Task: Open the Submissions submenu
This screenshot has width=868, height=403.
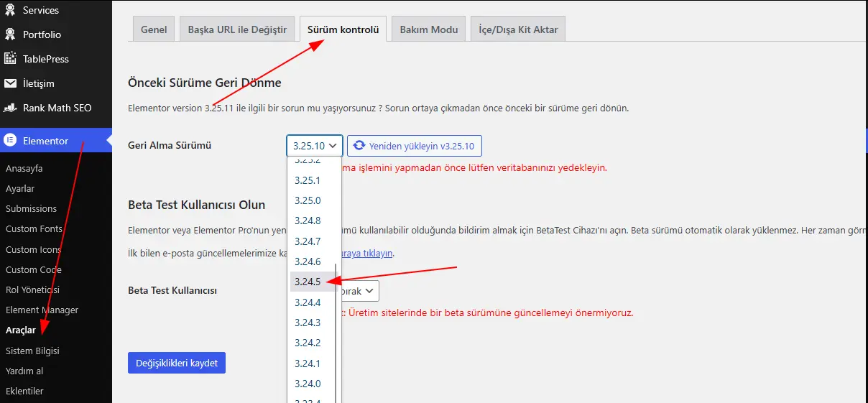Action: [x=32, y=209]
